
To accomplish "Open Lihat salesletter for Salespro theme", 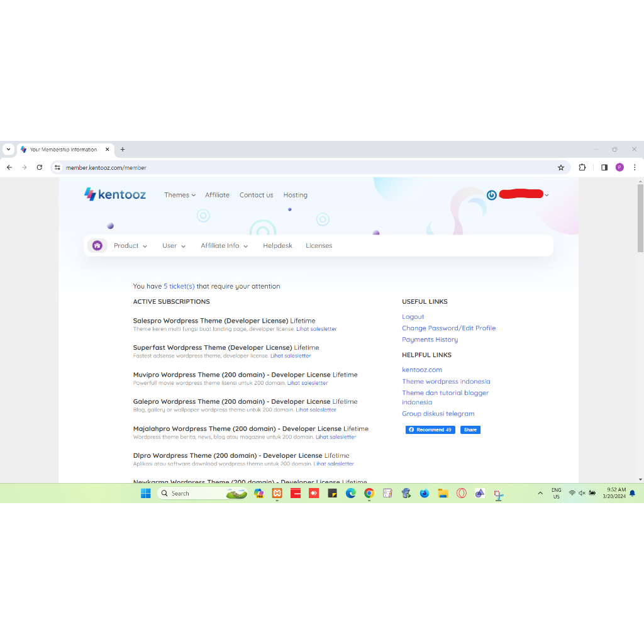I will [316, 329].
